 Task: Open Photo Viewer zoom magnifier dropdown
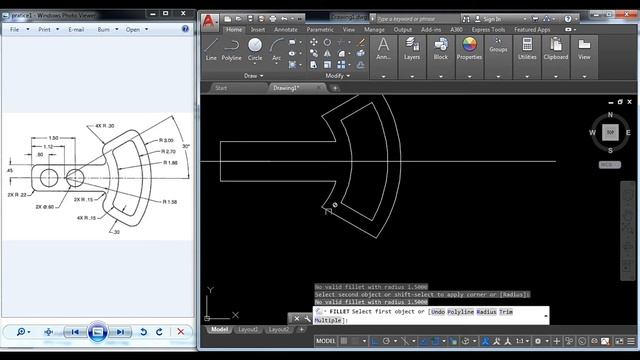pyautogui.click(x=23, y=332)
